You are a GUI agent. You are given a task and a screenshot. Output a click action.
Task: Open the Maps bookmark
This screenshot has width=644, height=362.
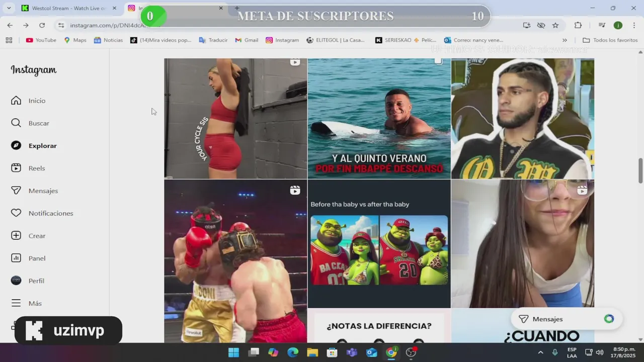click(75, 40)
